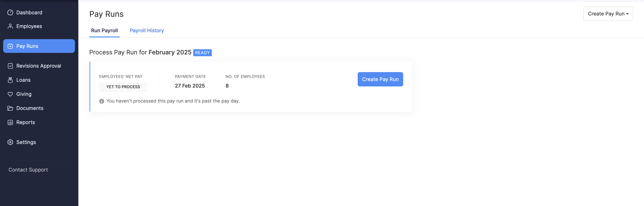Click the Reports bar chart icon
The image size is (644, 206).
click(10, 122)
